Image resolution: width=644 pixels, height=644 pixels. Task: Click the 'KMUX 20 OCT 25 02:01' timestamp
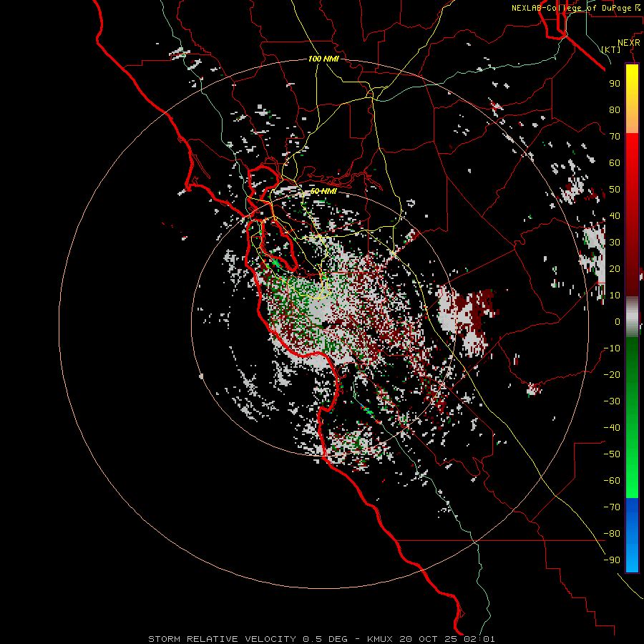431,639
